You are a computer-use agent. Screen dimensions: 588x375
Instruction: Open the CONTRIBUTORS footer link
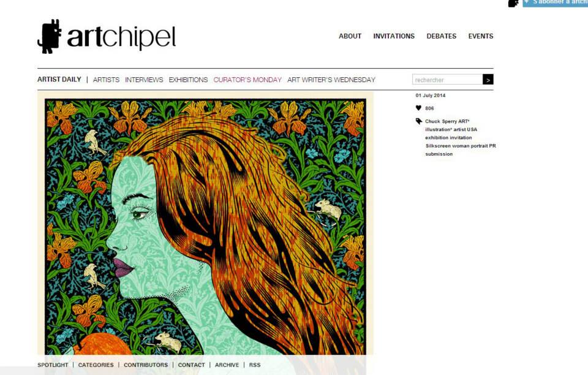[146, 365]
